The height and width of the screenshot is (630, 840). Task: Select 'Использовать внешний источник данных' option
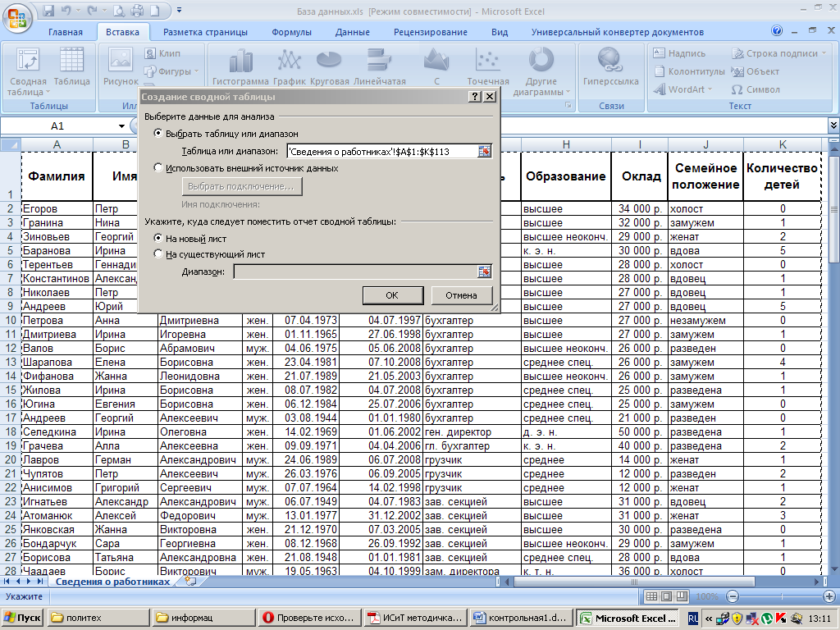pos(246,168)
